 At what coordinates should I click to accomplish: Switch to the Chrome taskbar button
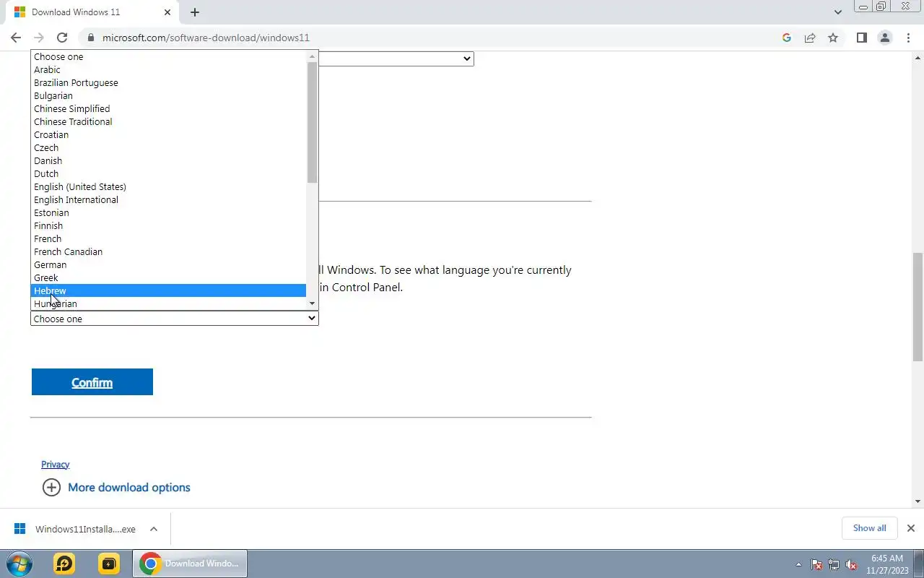pos(190,564)
